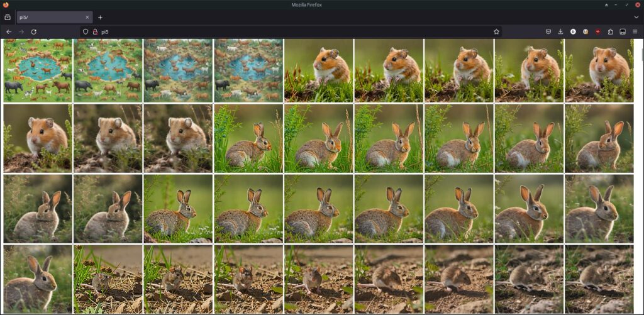The image size is (644, 315).
Task: Open the Extensions puzzle-piece menu
Action: (610, 31)
